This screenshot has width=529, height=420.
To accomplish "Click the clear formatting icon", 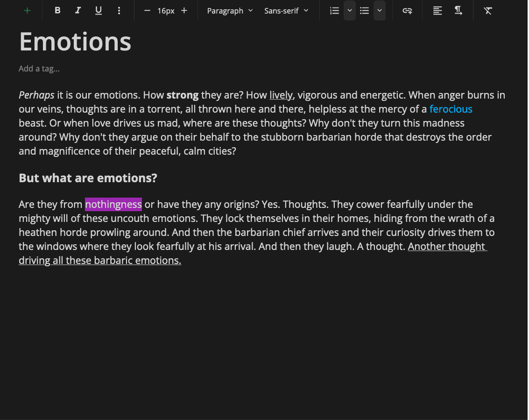I will [488, 11].
